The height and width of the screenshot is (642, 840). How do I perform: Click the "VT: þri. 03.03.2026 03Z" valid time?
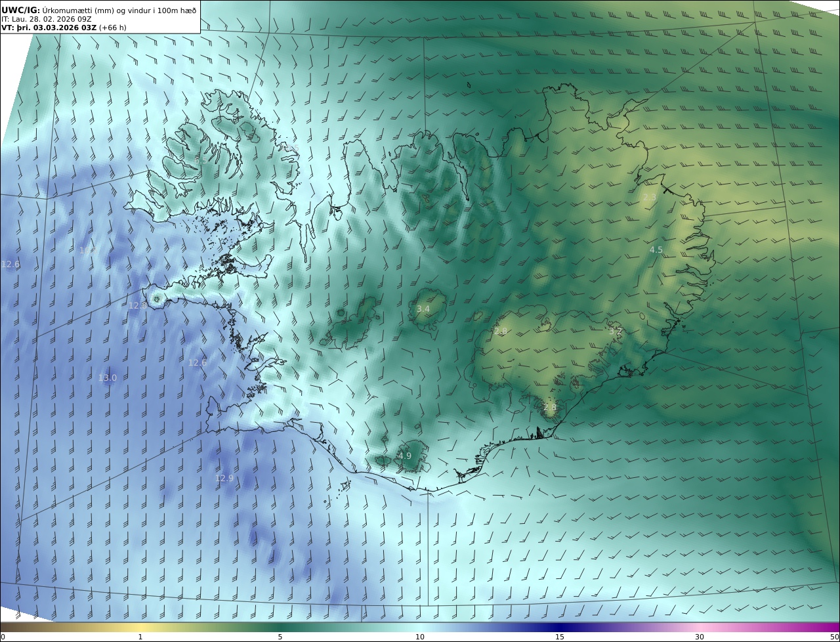[49, 28]
